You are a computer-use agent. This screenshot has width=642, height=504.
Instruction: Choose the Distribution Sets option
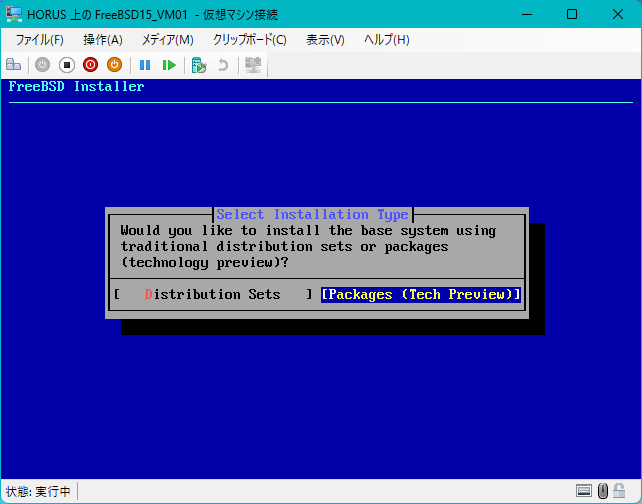(213, 294)
